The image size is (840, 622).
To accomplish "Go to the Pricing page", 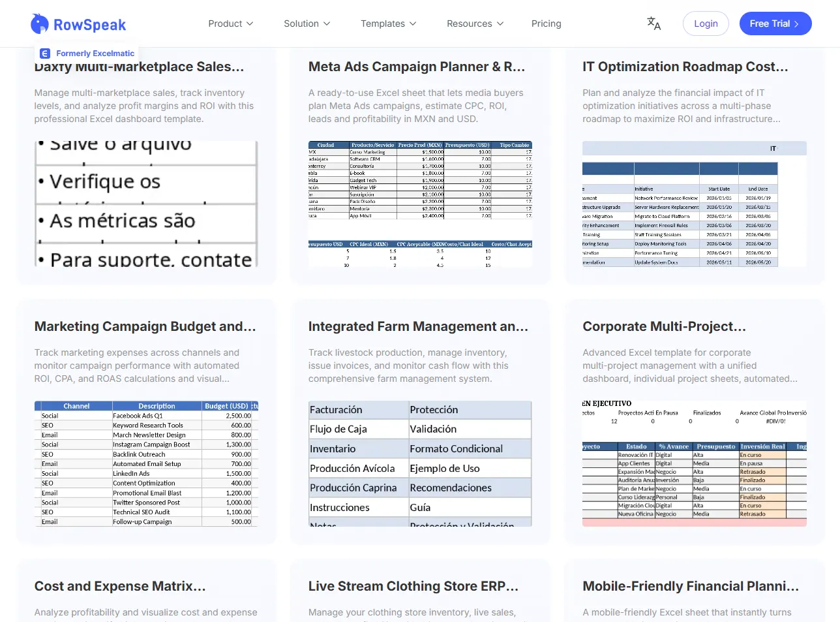I will tap(546, 23).
